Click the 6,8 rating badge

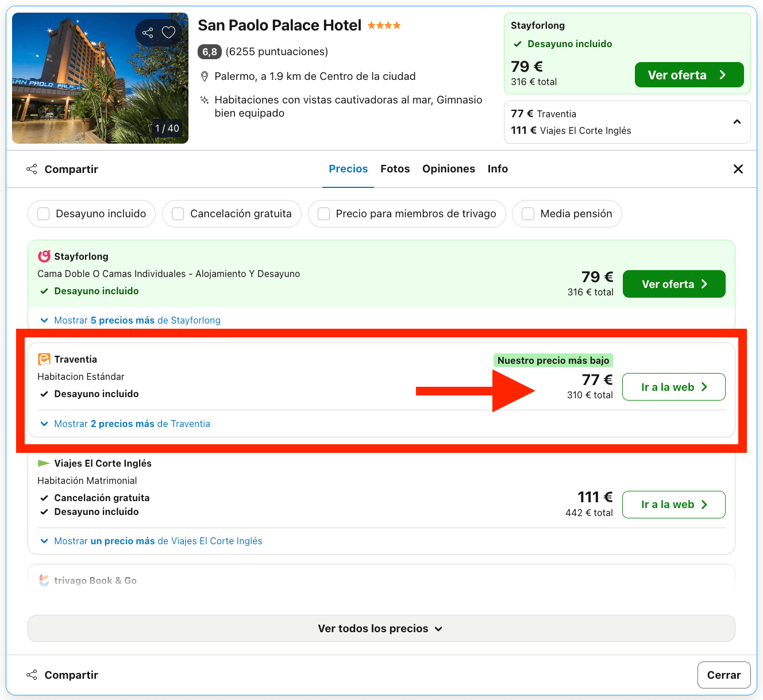(210, 52)
